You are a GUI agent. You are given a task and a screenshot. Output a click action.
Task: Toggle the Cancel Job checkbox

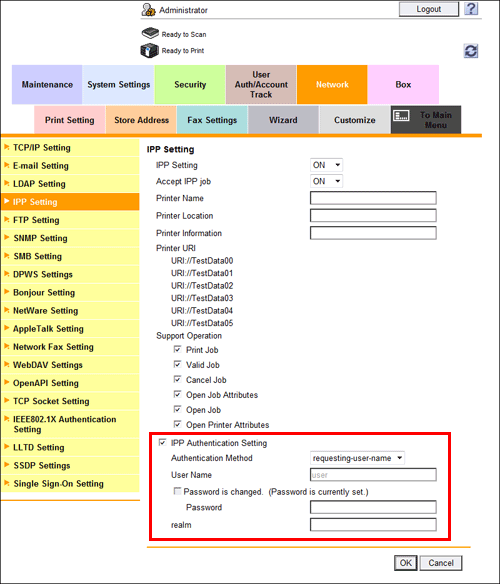coord(178,379)
